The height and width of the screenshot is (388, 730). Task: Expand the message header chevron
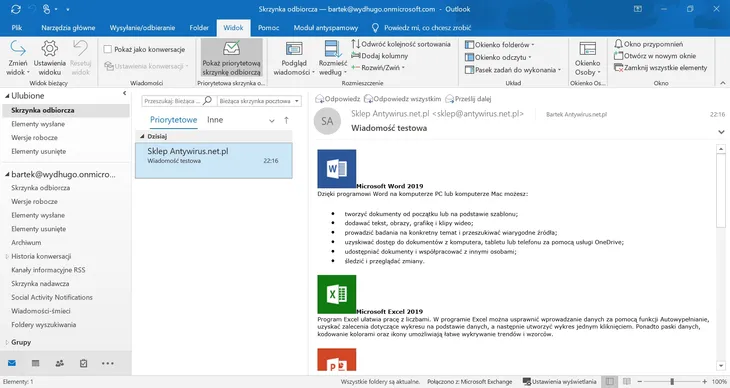(x=721, y=132)
